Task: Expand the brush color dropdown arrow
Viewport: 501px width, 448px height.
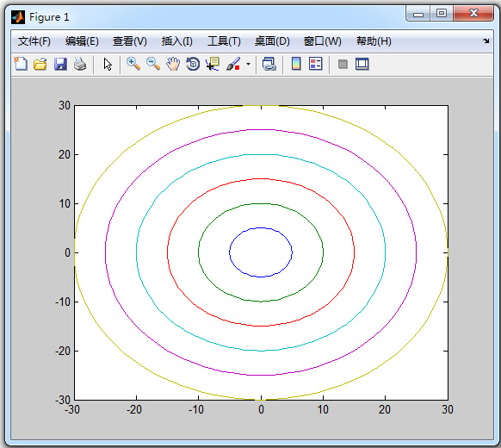Action: tap(248, 64)
